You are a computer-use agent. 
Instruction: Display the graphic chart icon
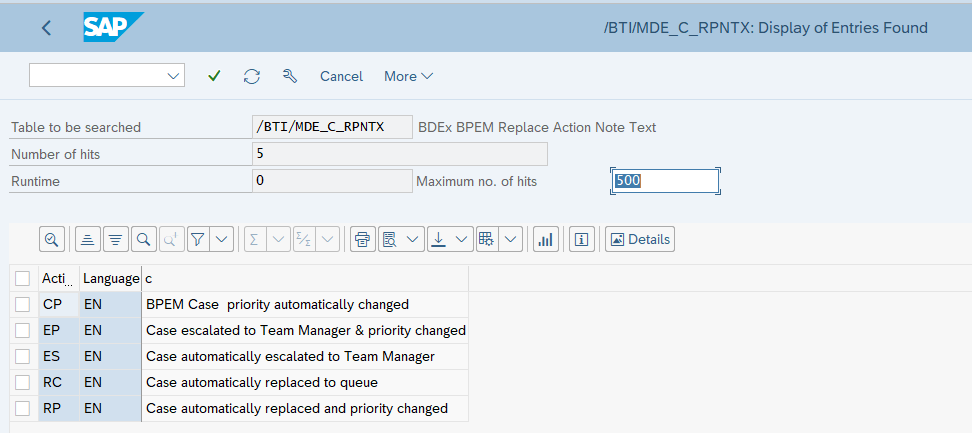(x=546, y=240)
